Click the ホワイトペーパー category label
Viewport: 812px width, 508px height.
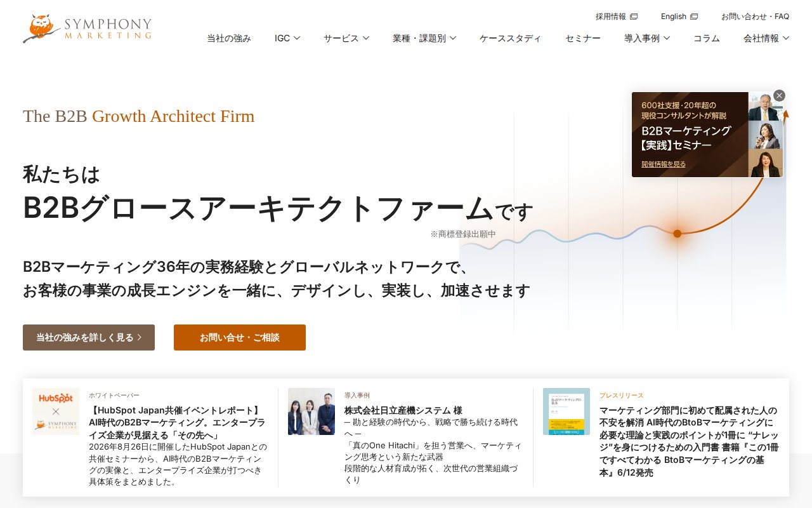tap(114, 395)
